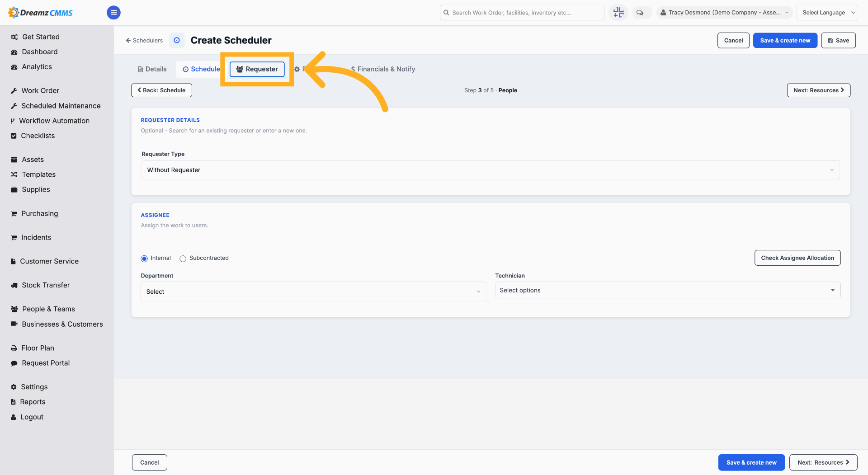Click Check Assignee Allocation button

797,258
